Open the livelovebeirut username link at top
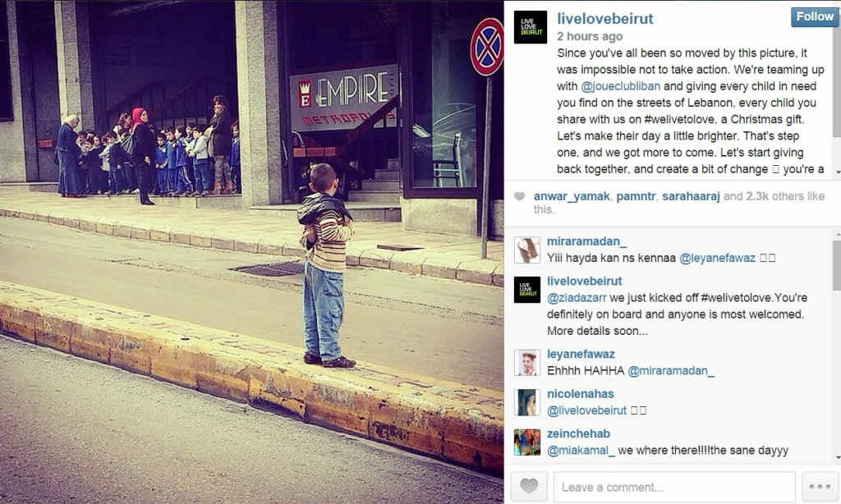841x504 pixels. [605, 19]
